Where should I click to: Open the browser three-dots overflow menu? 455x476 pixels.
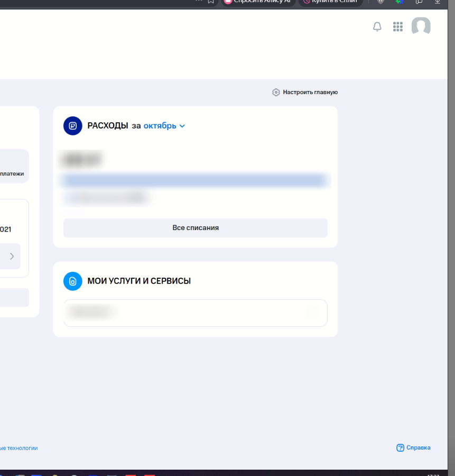click(x=199, y=1)
